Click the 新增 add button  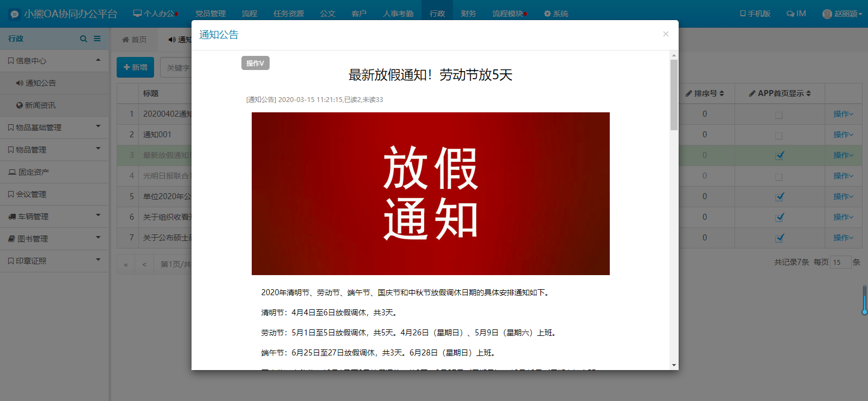pyautogui.click(x=135, y=67)
